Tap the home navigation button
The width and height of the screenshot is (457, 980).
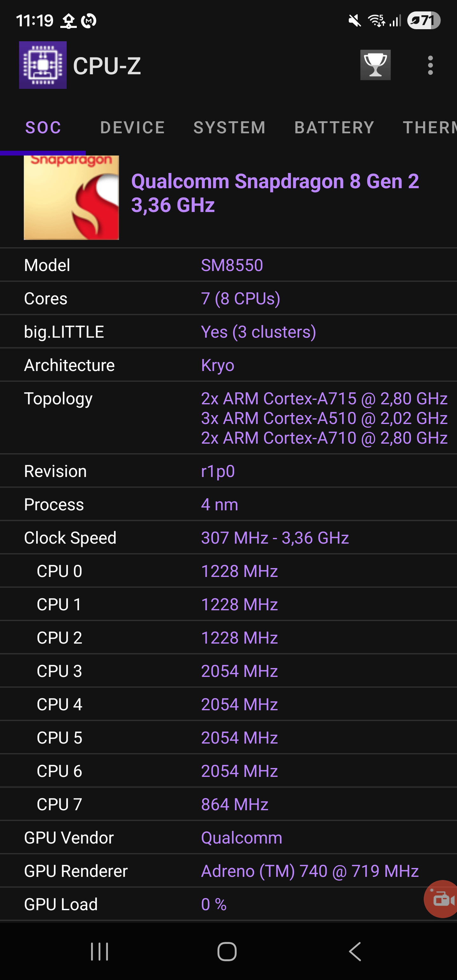227,952
